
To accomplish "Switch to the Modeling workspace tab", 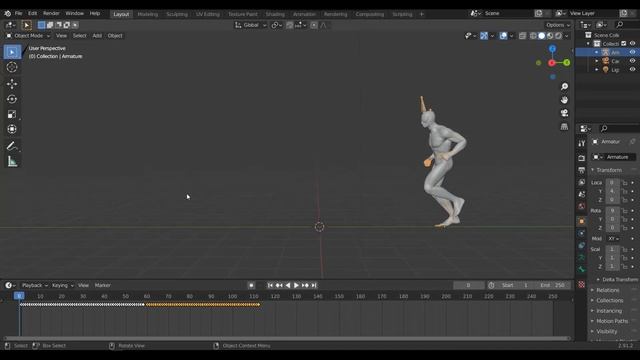I will pyautogui.click(x=147, y=14).
